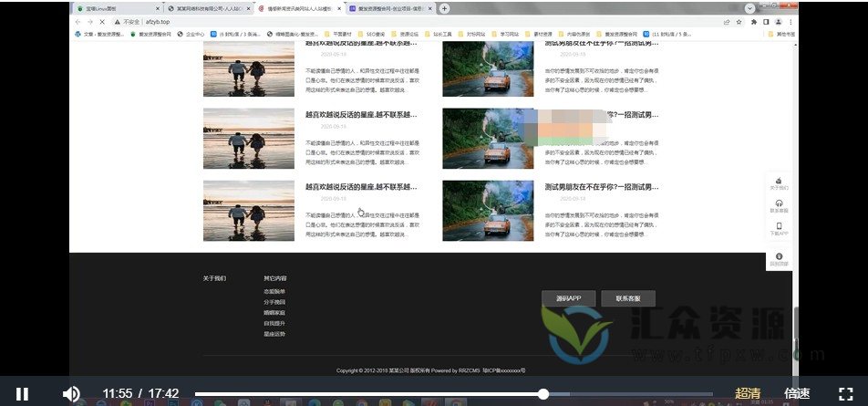Screen dimensions: 868x406
Task: Enter fullscreen mode in video player
Action: pyautogui.click(x=845, y=394)
